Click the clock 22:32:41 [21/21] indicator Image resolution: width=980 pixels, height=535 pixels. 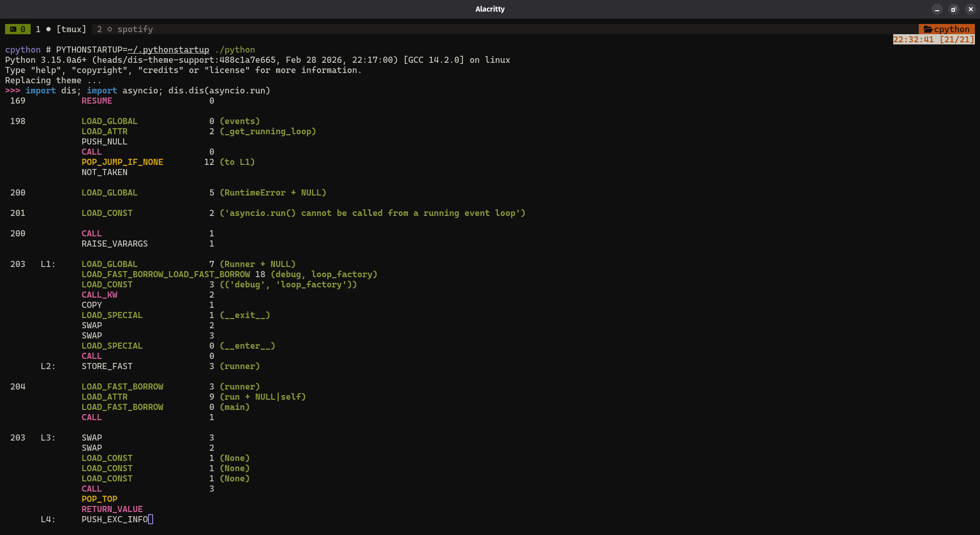pyautogui.click(x=934, y=39)
